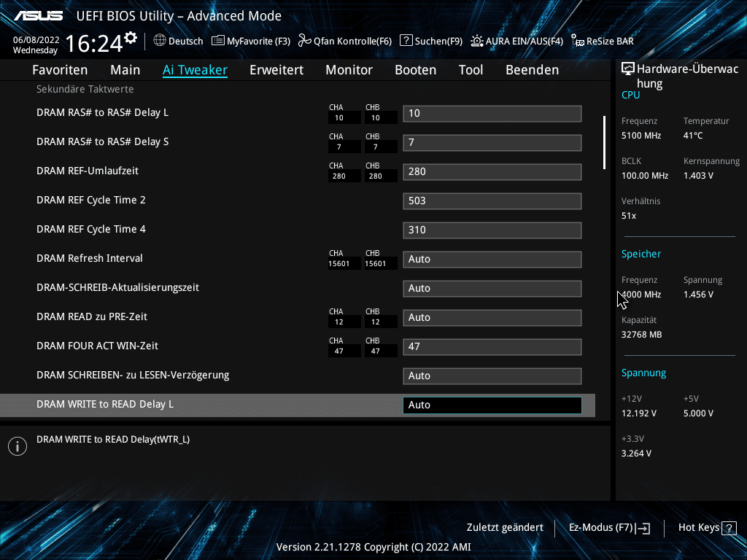Click the Sekundäre Taktwerte heading
The height and width of the screenshot is (560, 747).
pos(85,90)
